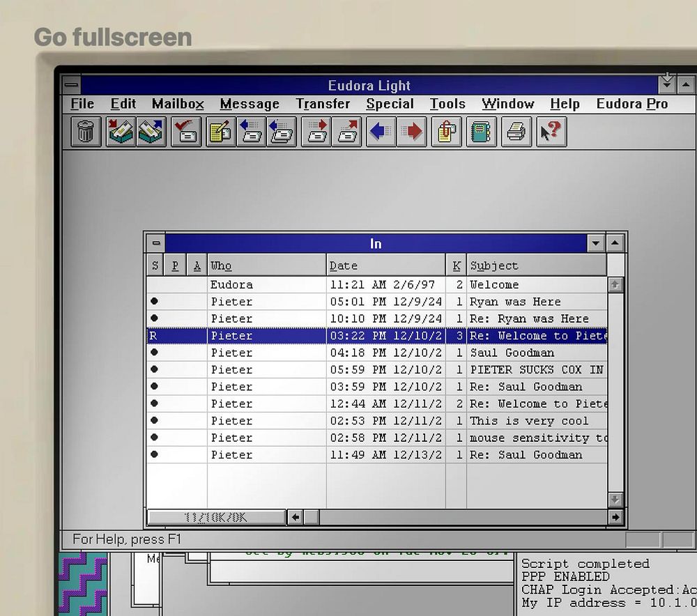Viewport: 697px width, 616px height.
Task: Click the trash can Delete toolbar icon
Action: coord(86,132)
